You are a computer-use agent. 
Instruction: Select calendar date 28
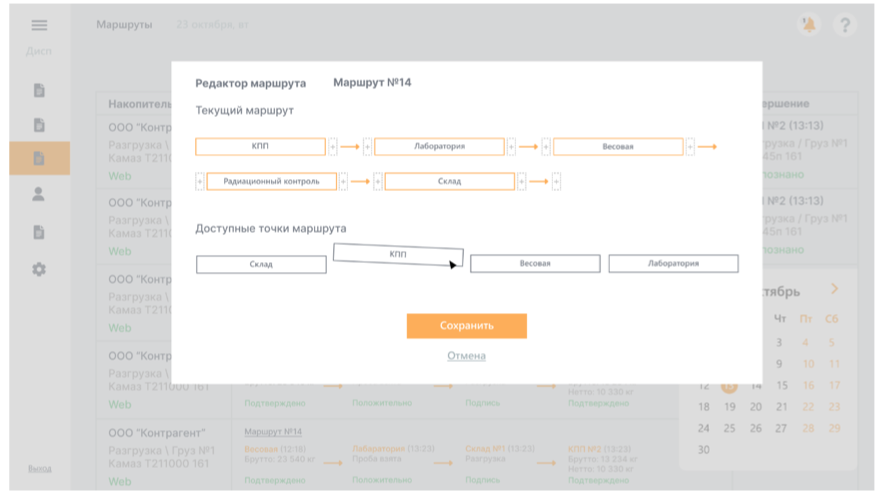pos(808,428)
